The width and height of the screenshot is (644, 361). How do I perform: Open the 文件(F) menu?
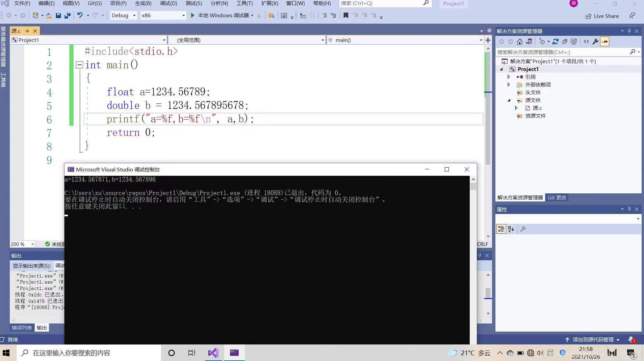22,3
